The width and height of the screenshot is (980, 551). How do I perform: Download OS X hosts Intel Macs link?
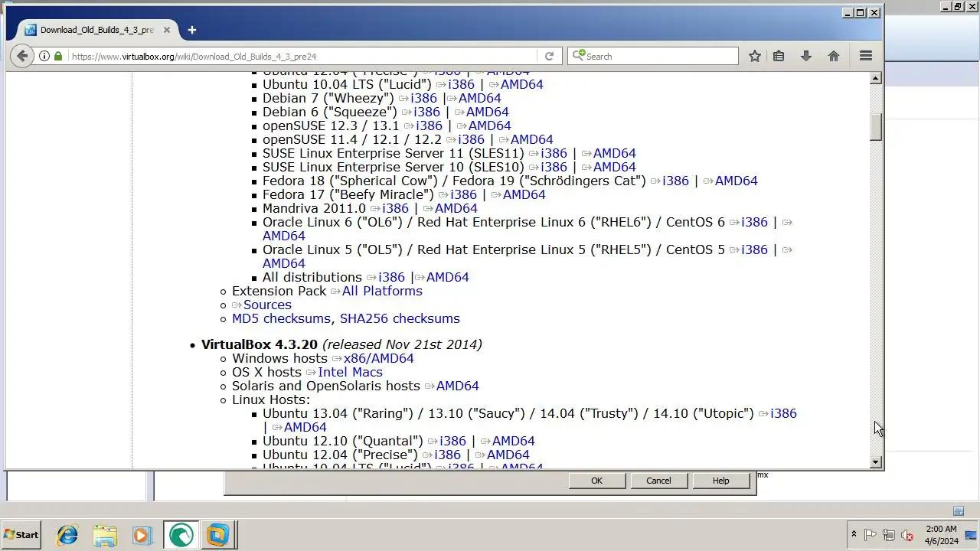coord(350,372)
